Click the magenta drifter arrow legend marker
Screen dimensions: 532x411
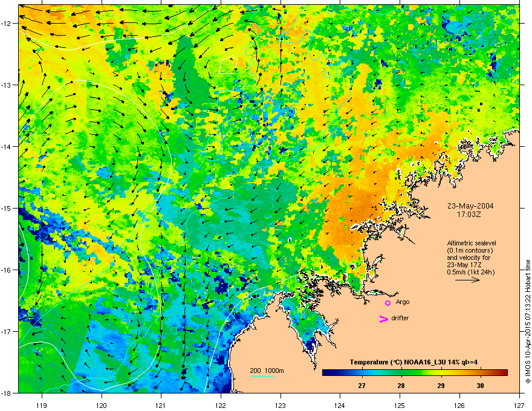[383, 319]
